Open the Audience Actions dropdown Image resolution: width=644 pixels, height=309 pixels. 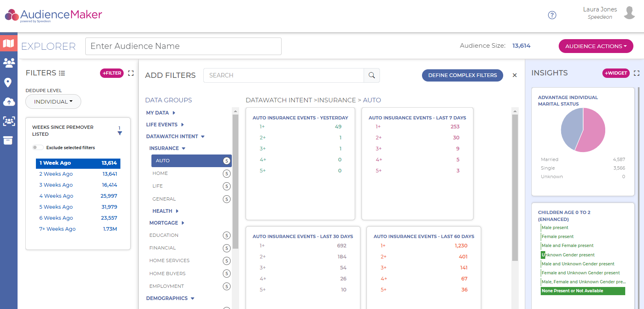pos(595,46)
